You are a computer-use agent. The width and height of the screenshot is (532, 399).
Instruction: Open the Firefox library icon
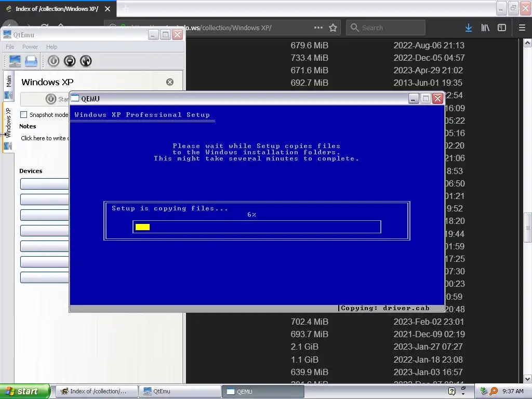(x=485, y=28)
